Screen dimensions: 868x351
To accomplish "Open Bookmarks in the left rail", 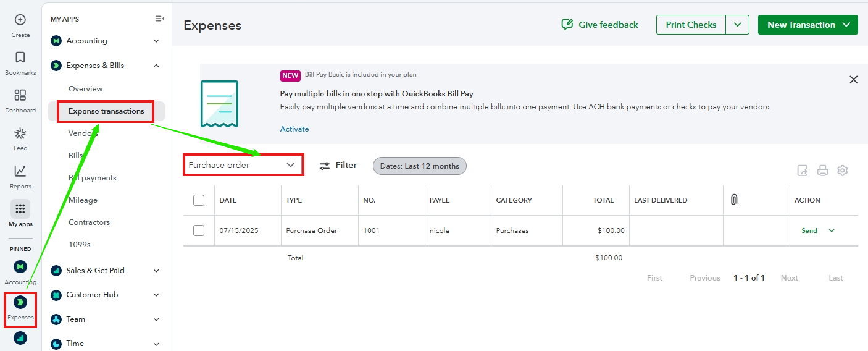I will point(20,57).
